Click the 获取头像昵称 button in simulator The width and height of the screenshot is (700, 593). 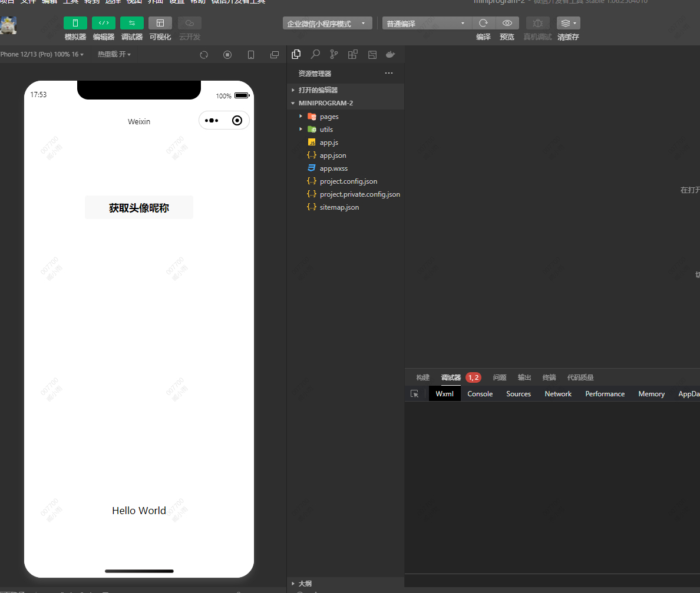click(139, 207)
